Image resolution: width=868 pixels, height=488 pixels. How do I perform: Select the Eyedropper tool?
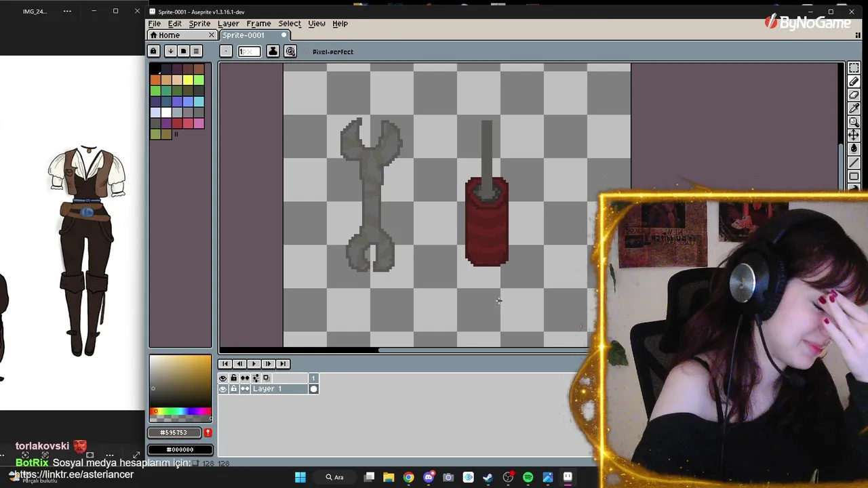(854, 108)
